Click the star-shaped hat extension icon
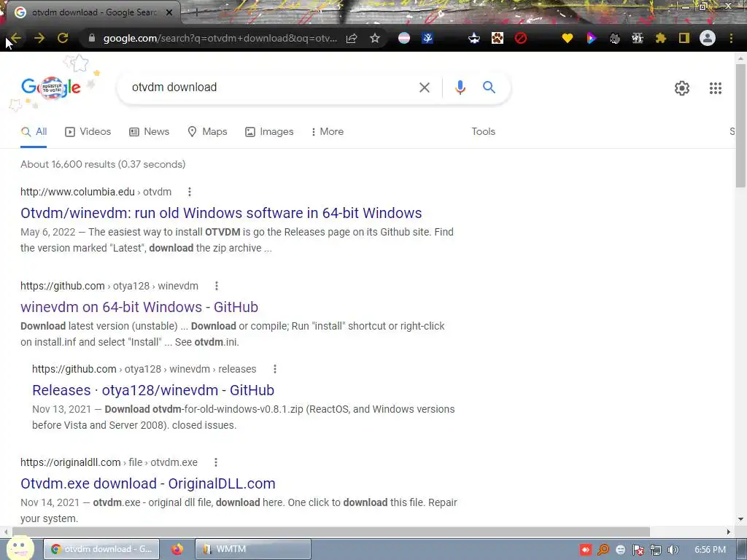747x560 pixels. (x=474, y=38)
